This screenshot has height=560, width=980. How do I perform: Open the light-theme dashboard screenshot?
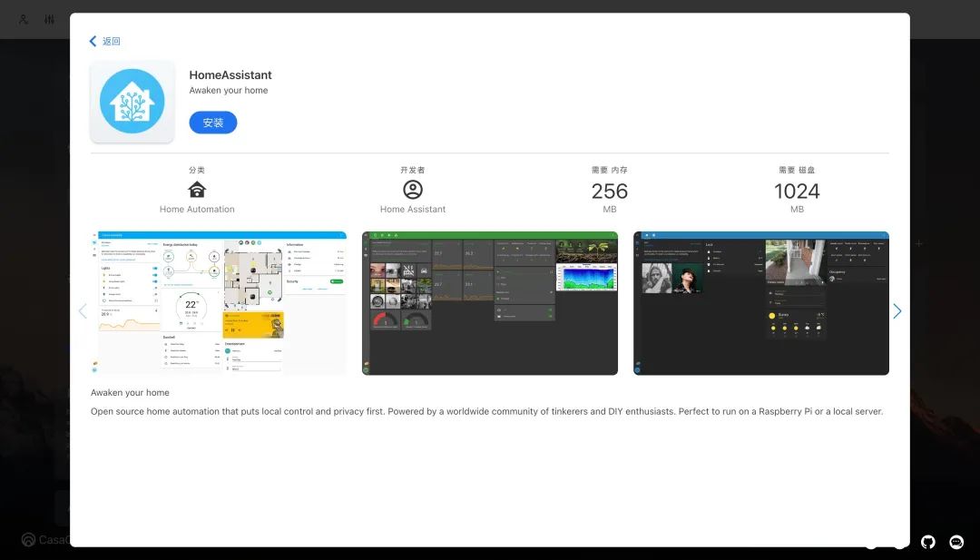(x=219, y=303)
